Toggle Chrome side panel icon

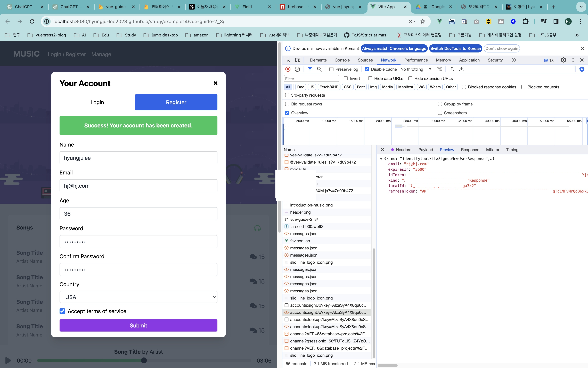pyautogui.click(x=556, y=21)
